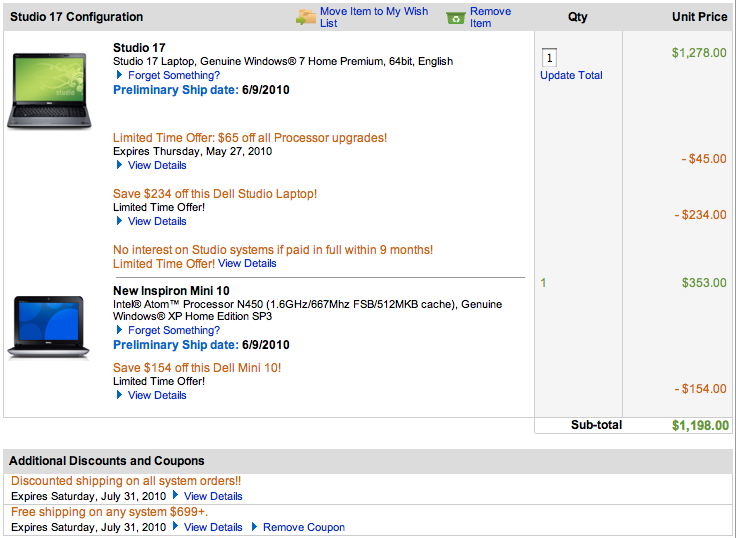
Task: Click the Qty column header
Action: pos(577,17)
